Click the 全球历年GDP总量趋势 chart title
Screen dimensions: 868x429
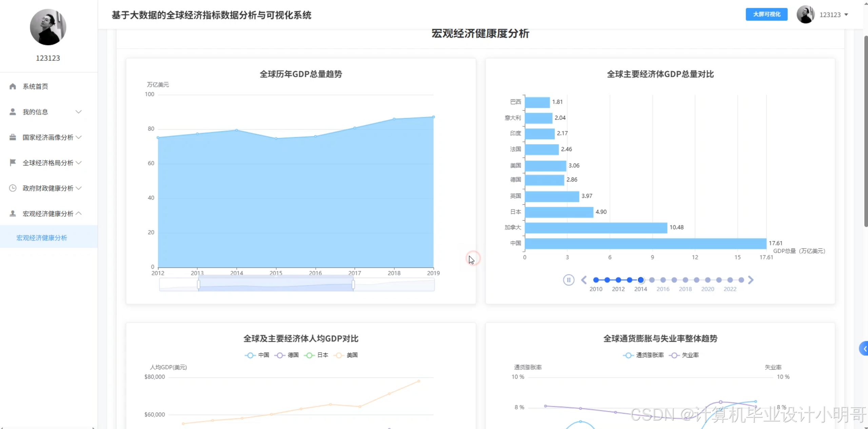[x=301, y=74]
